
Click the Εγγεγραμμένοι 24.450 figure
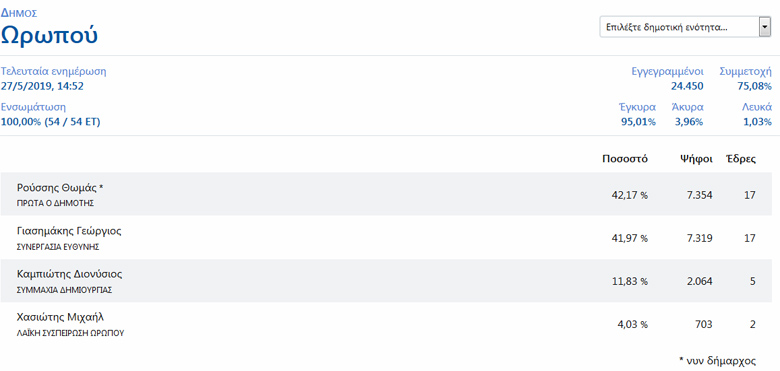(687, 87)
